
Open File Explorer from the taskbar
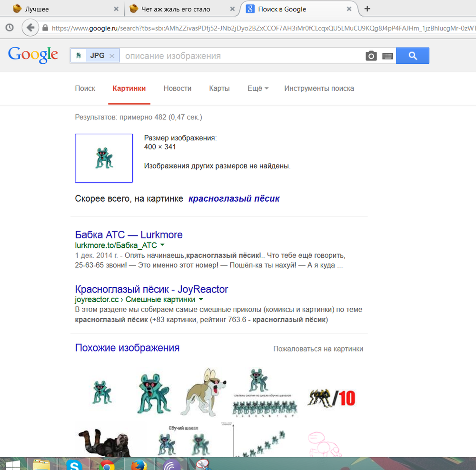coord(41,465)
